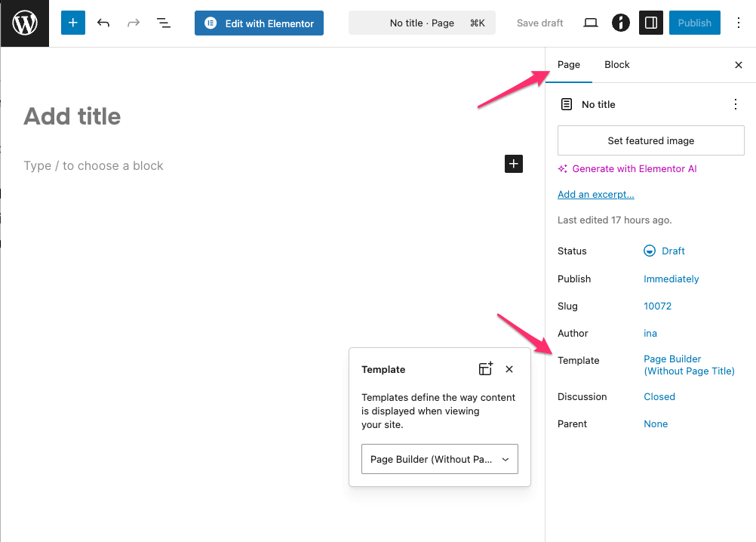Close the Template popover
The image size is (756, 542).
tap(509, 369)
